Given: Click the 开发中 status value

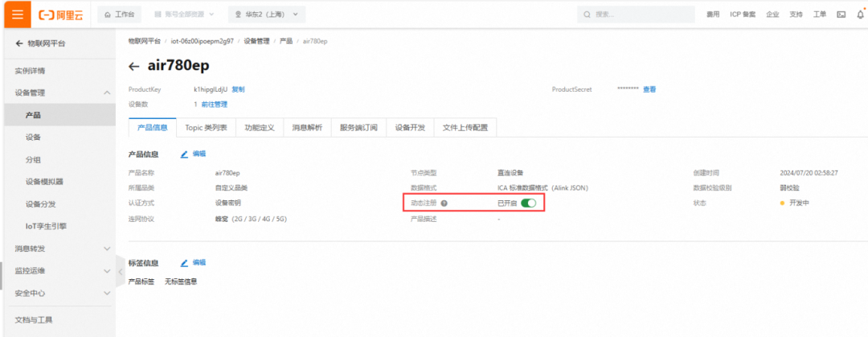Looking at the screenshot, I should [x=800, y=203].
